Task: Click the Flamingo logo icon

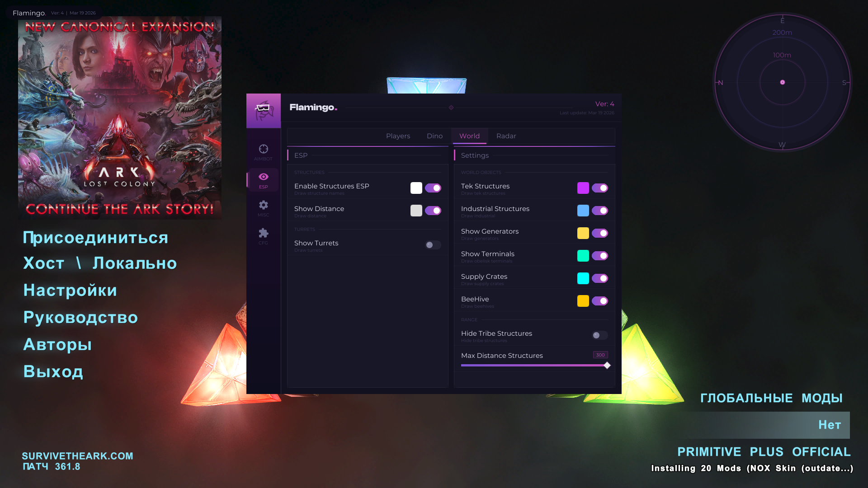Action: tap(263, 111)
